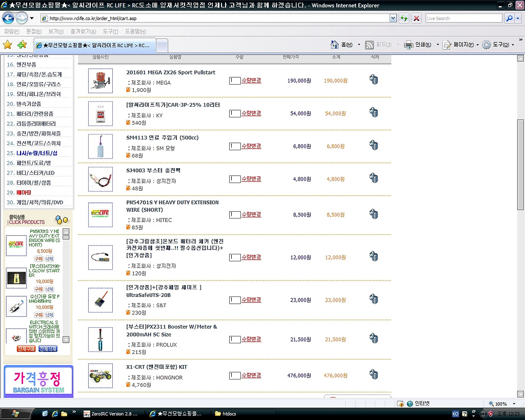Click the Refresh page icon
Screen dimensions: 525x420
[x=404, y=18]
